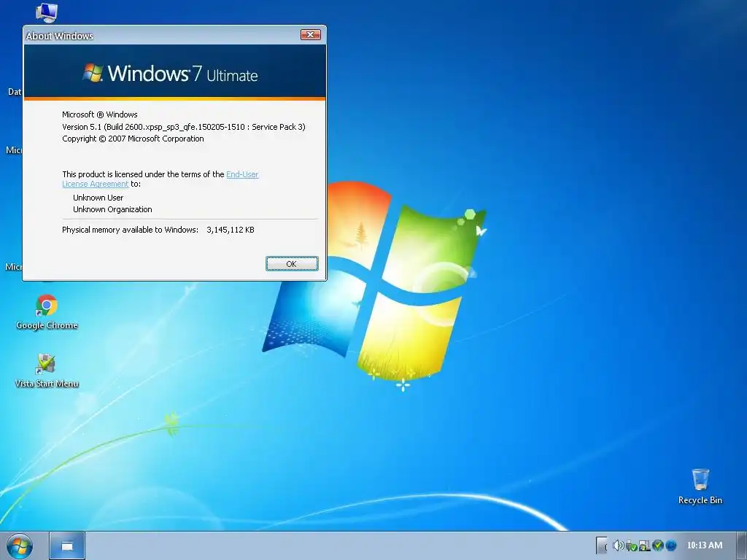Viewport: 747px width, 560px height.
Task: Click OK in the About Windows dialog
Action: pos(292,264)
